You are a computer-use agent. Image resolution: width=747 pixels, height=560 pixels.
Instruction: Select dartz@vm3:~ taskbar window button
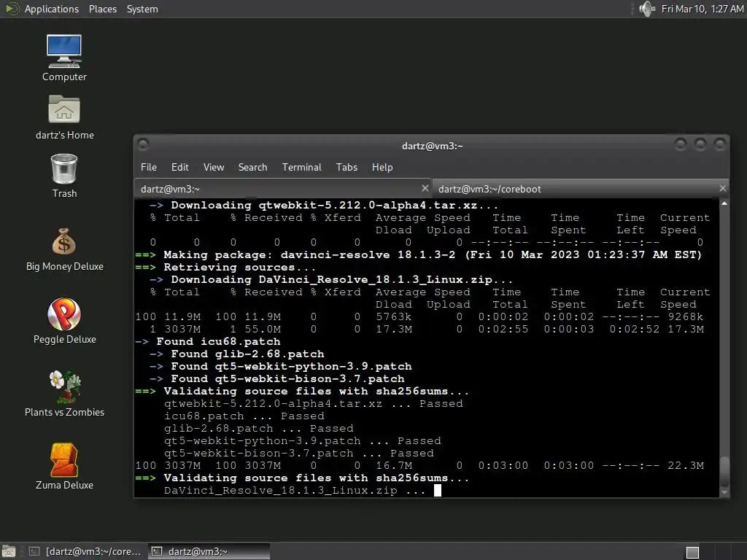[209, 551]
